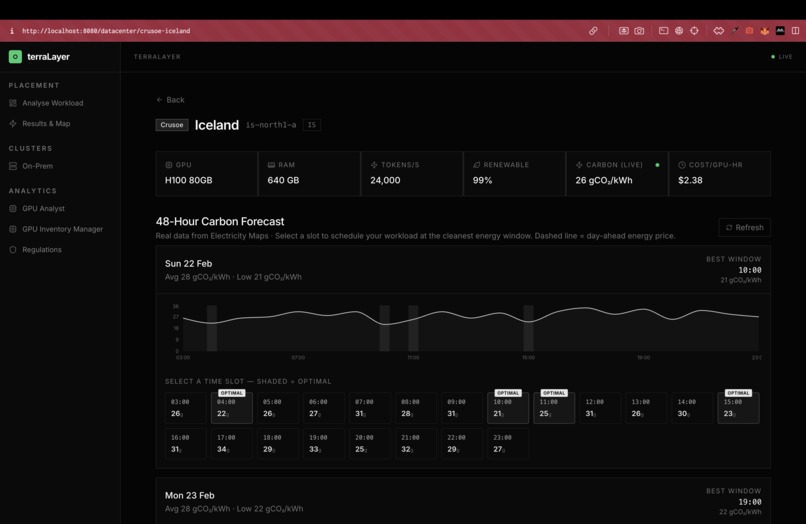
Task: Click the LIVE status indicator
Action: point(782,57)
